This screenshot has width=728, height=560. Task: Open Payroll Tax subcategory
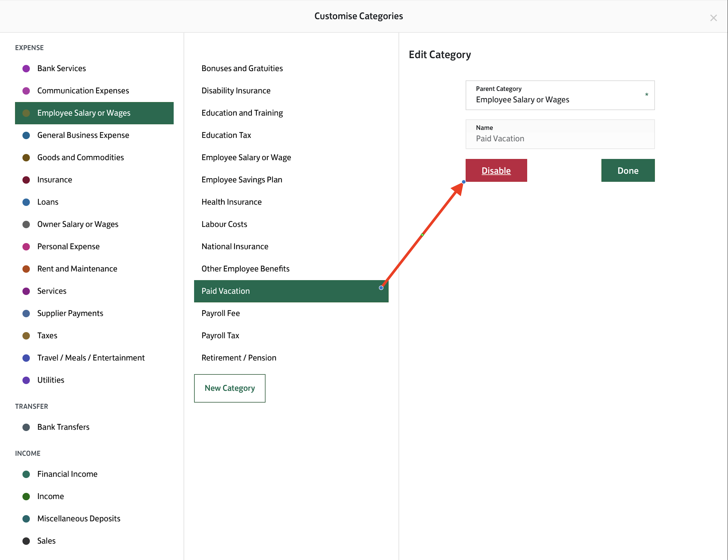291,336
